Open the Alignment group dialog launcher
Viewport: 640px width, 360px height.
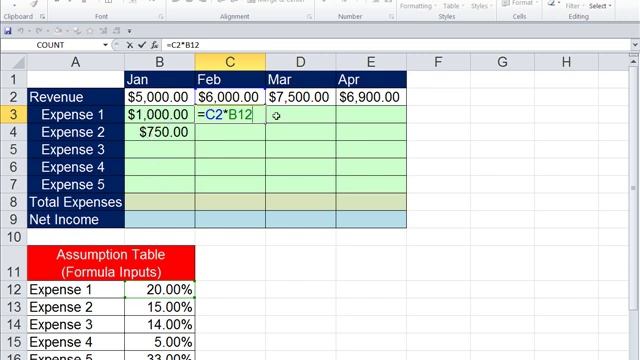point(309,17)
